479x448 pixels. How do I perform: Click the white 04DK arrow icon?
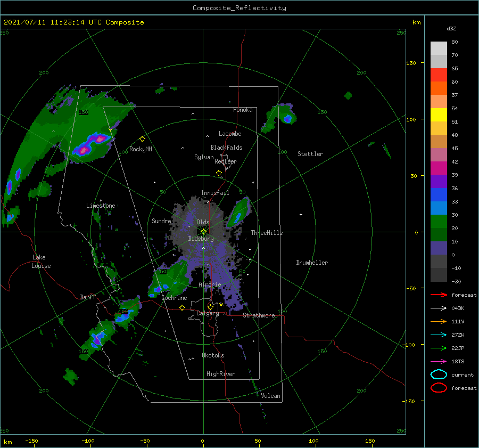click(439, 308)
